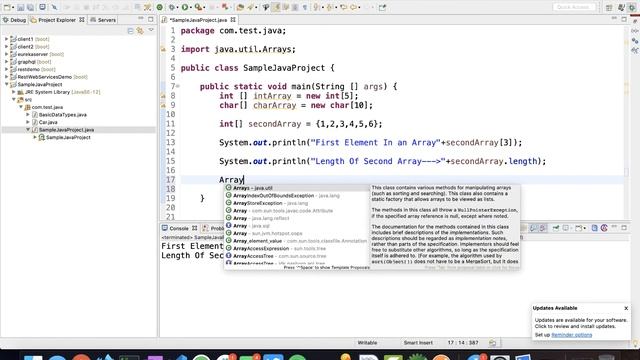Choose ArrayAccessExpression from autocomplete list
Image resolution: width=640 pixels, height=360 pixels.
297,249
